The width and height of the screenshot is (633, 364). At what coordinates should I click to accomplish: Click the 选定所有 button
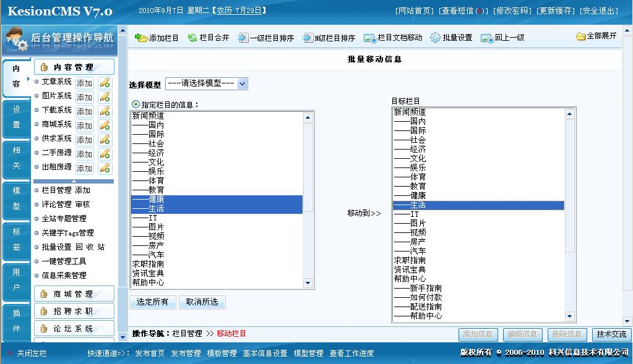pos(153,302)
